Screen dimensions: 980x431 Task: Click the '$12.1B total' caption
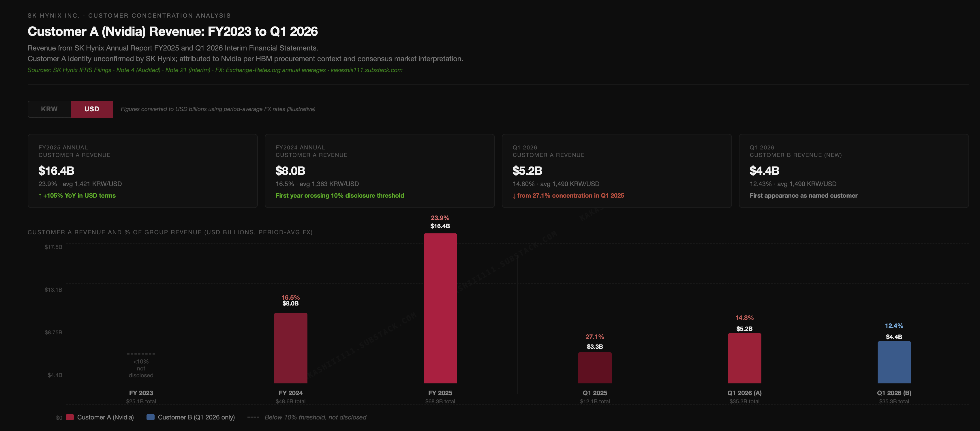click(595, 401)
